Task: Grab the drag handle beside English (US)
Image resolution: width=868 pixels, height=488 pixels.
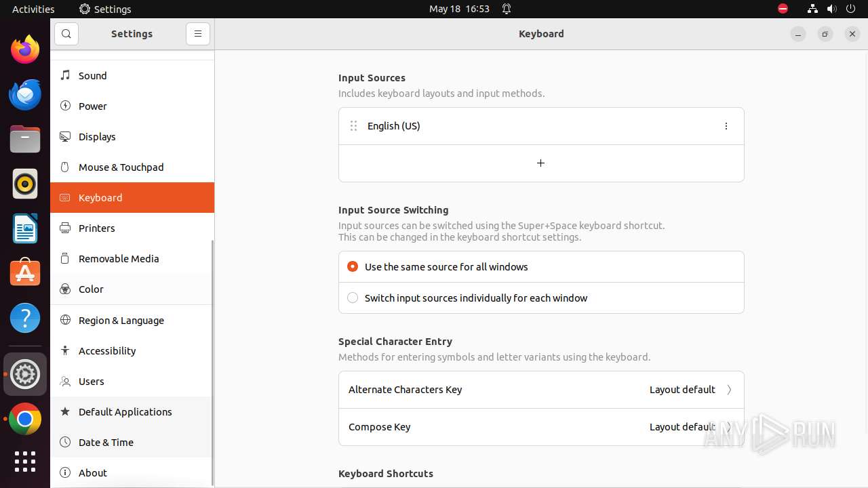Action: (353, 126)
